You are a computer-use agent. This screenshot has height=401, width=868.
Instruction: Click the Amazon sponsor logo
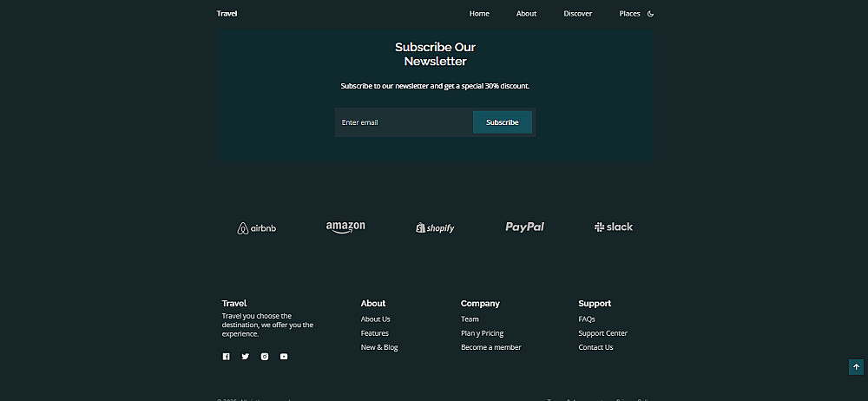point(345,227)
